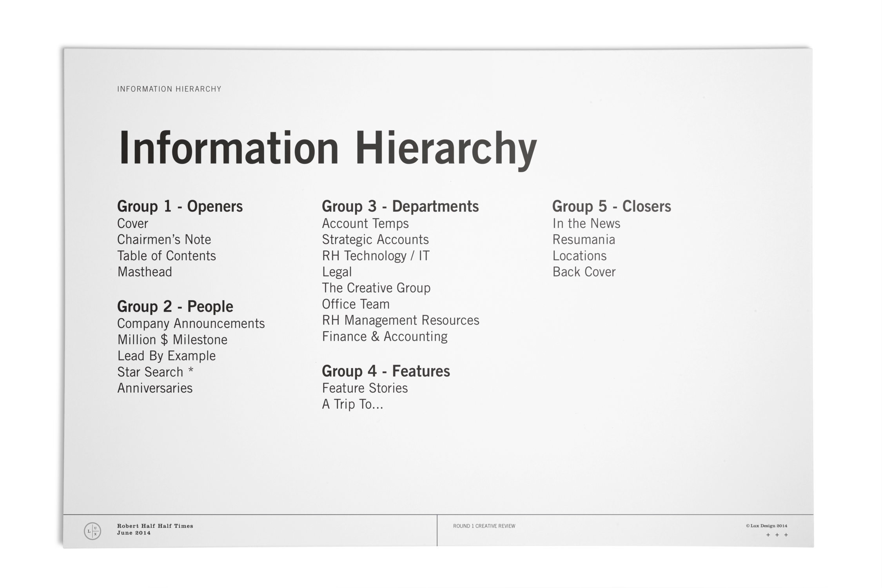Click the Resumania entry

click(584, 240)
